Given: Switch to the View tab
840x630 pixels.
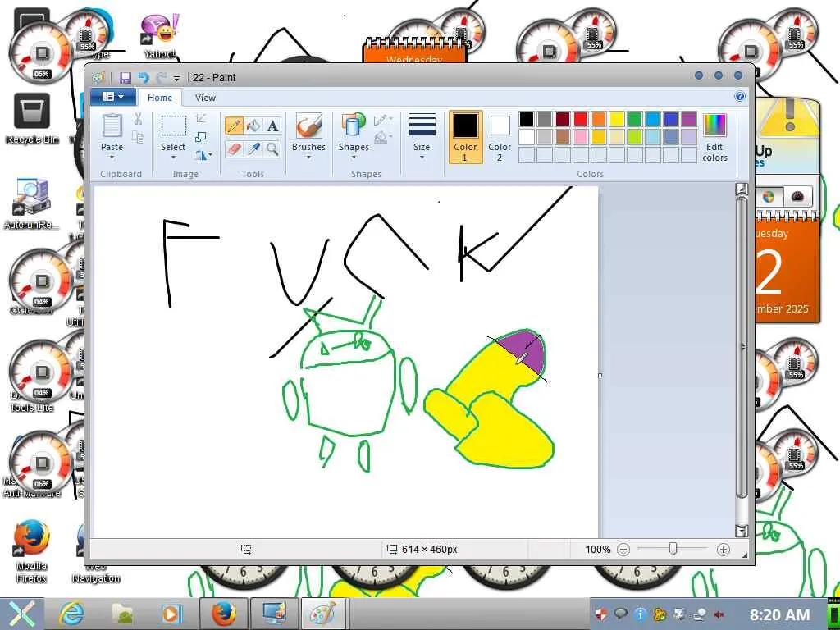Looking at the screenshot, I should [x=205, y=98].
